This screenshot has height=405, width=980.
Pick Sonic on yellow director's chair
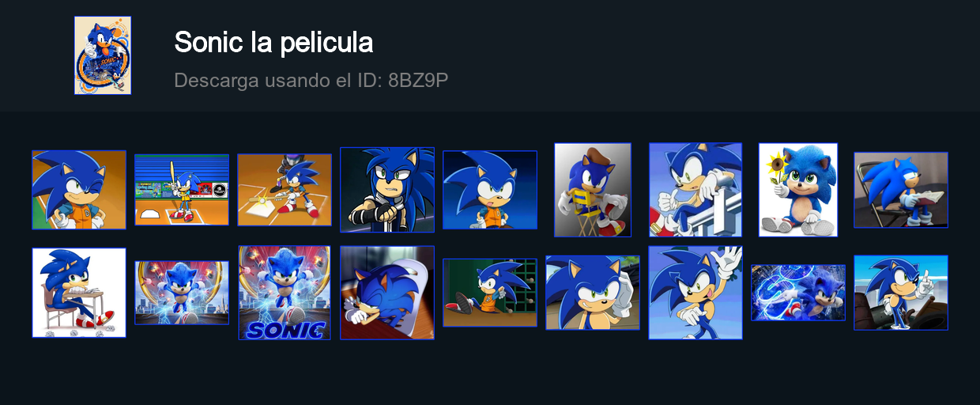click(593, 190)
